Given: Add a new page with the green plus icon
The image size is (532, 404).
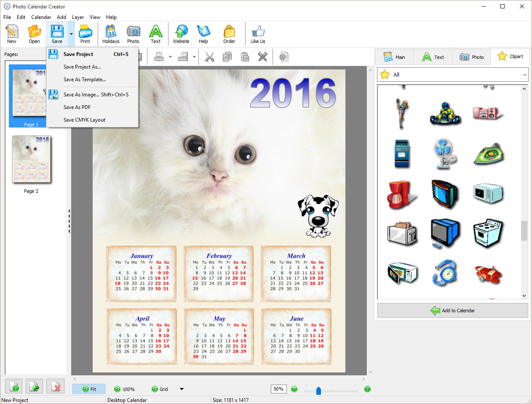Looking at the screenshot, I should [x=14, y=386].
